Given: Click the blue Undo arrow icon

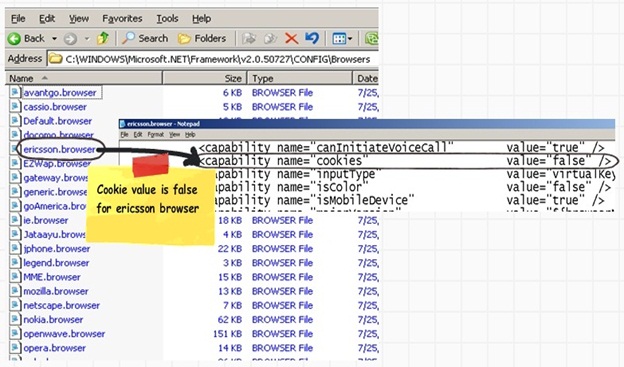Looking at the screenshot, I should point(312,38).
